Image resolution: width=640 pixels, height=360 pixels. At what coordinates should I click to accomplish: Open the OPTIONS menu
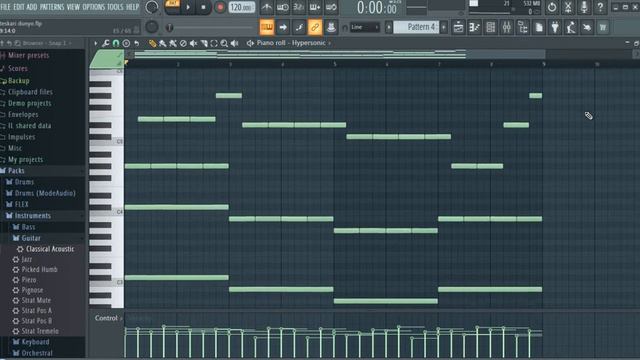click(94, 7)
